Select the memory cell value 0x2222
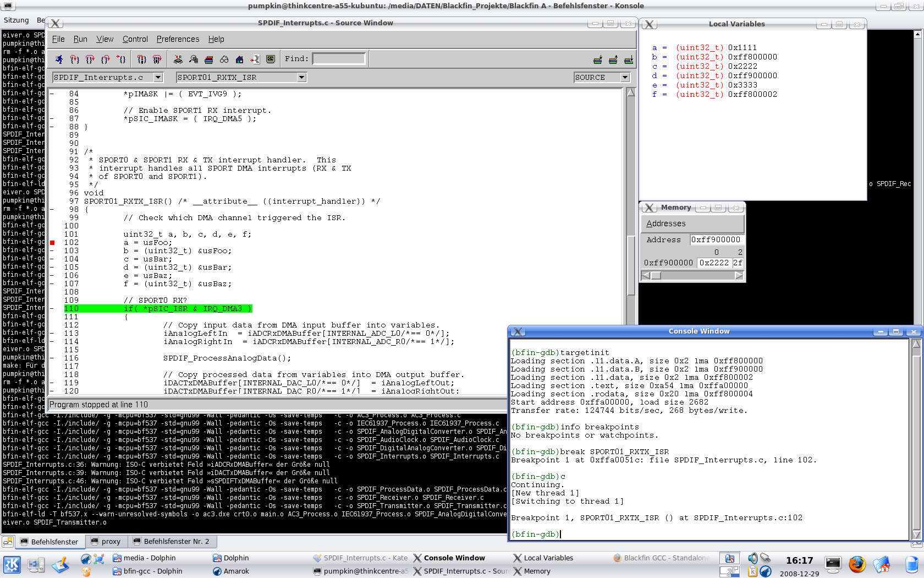Viewport: 924px width, 578px height. (714, 263)
